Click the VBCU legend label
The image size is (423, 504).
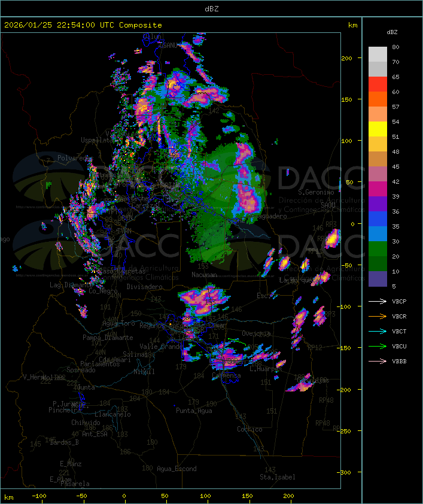coord(399,346)
